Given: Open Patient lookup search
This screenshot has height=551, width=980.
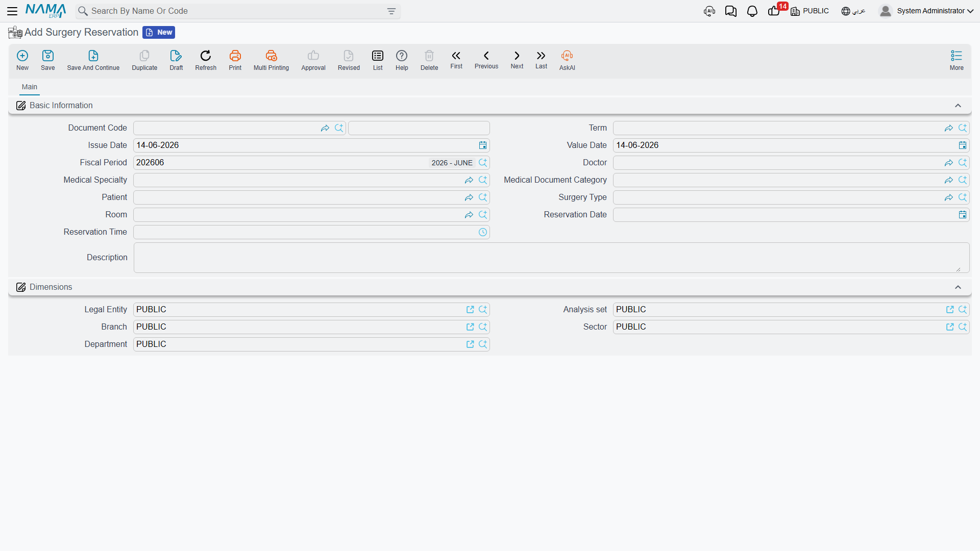Looking at the screenshot, I should tap(483, 197).
